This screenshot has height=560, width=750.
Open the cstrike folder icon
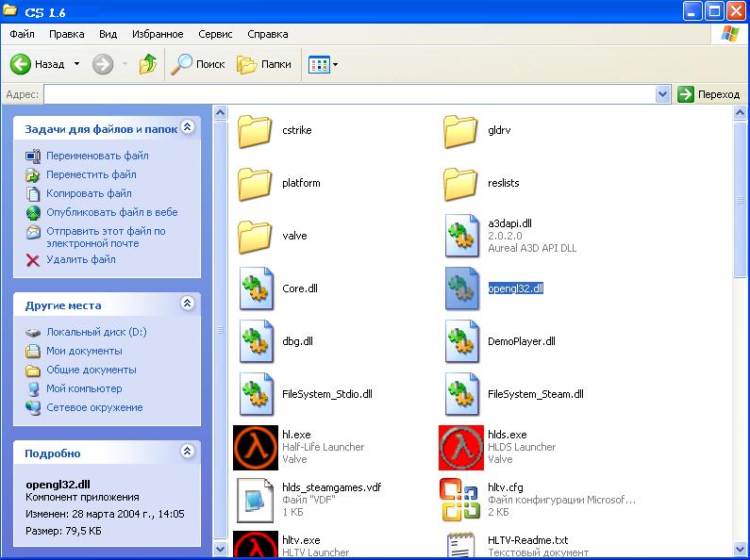coord(255,130)
